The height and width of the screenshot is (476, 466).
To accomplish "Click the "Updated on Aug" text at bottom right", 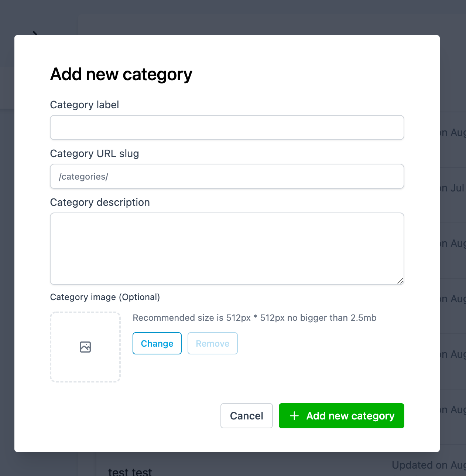I will [428, 465].
